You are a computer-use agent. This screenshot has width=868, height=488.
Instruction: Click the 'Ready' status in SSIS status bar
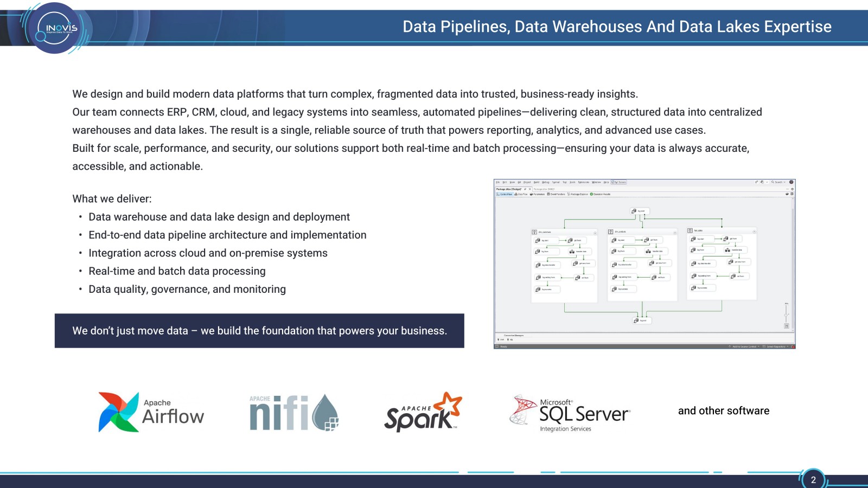pyautogui.click(x=503, y=346)
